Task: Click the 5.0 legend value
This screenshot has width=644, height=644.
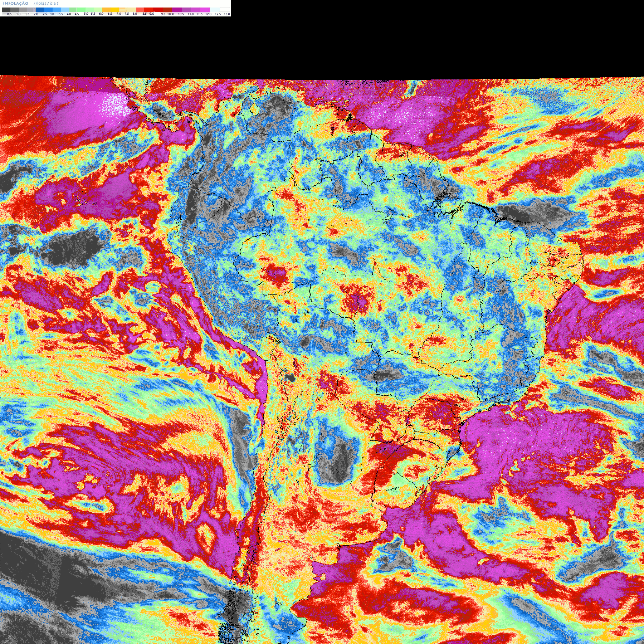Action: click(x=86, y=14)
